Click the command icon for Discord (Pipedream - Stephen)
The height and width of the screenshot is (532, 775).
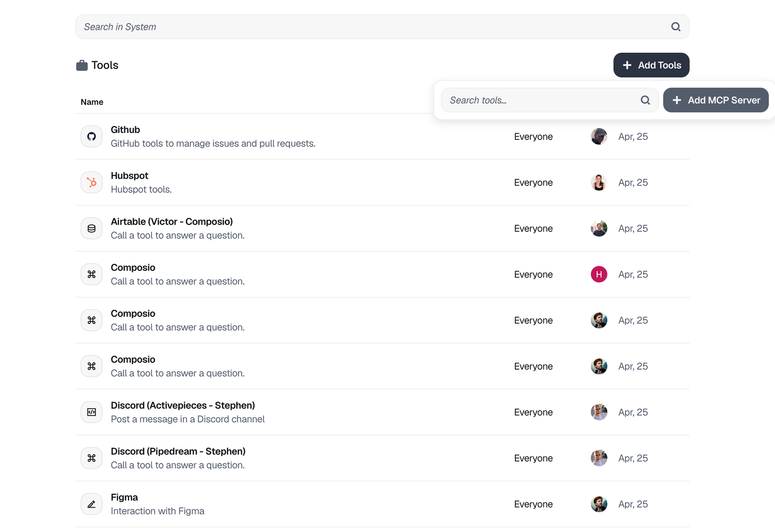(91, 458)
